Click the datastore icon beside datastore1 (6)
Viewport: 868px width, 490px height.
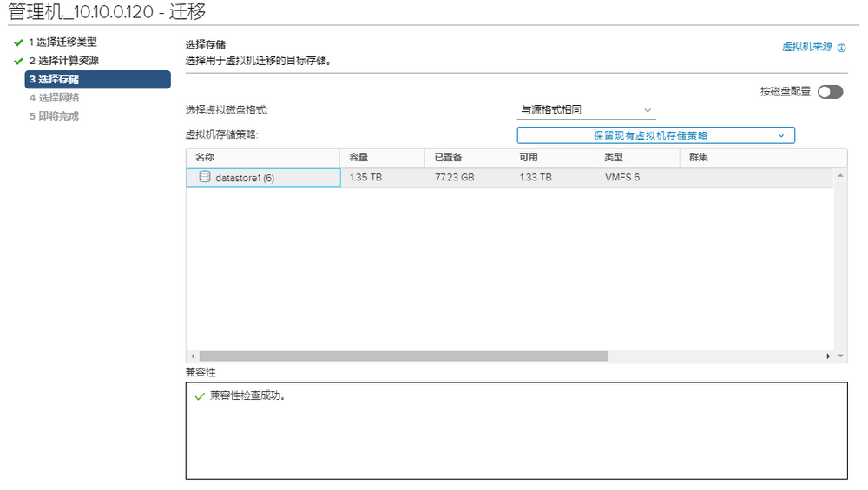(x=205, y=177)
